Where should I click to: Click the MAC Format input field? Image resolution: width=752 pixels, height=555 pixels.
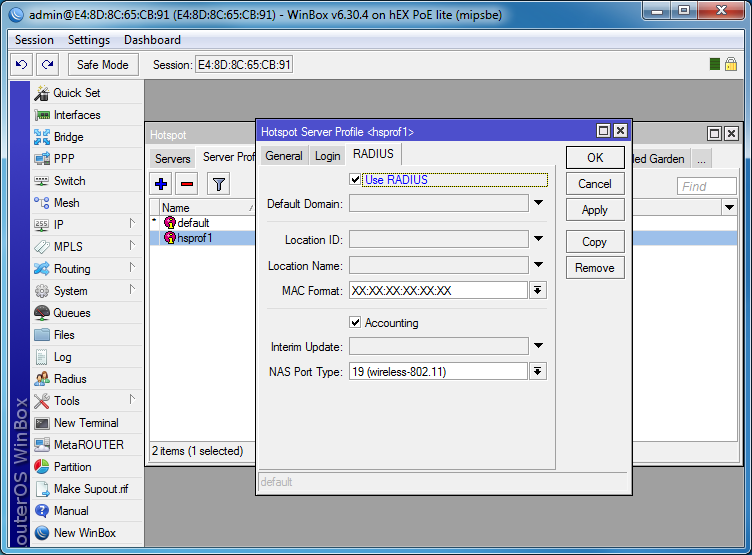pos(438,290)
